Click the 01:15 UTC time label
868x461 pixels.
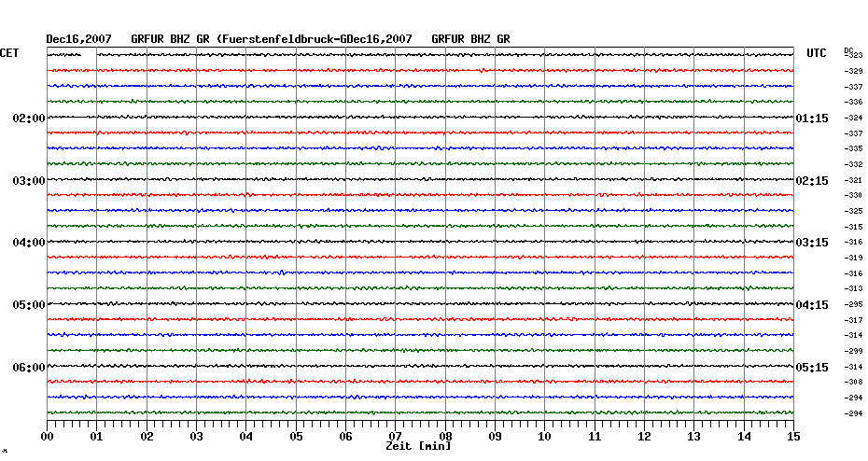point(812,119)
